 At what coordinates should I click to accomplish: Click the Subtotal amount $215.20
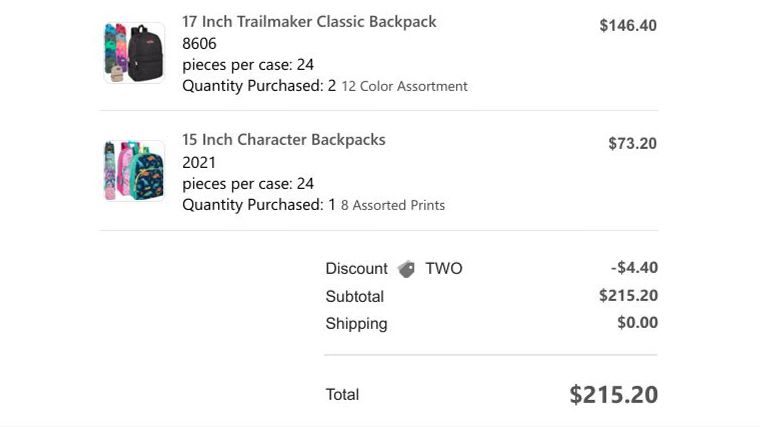[628, 296]
